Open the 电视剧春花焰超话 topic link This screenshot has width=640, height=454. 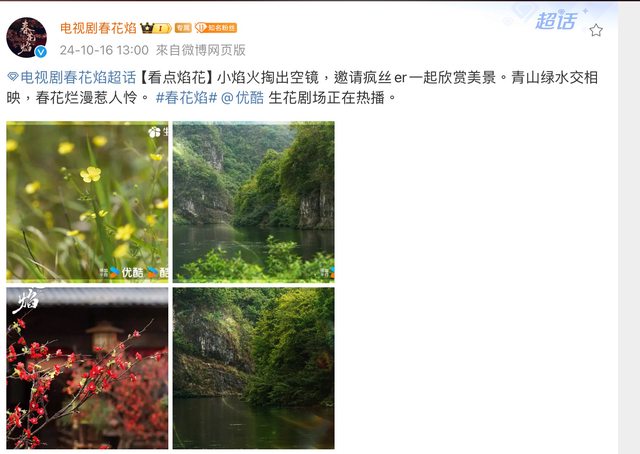(x=78, y=77)
